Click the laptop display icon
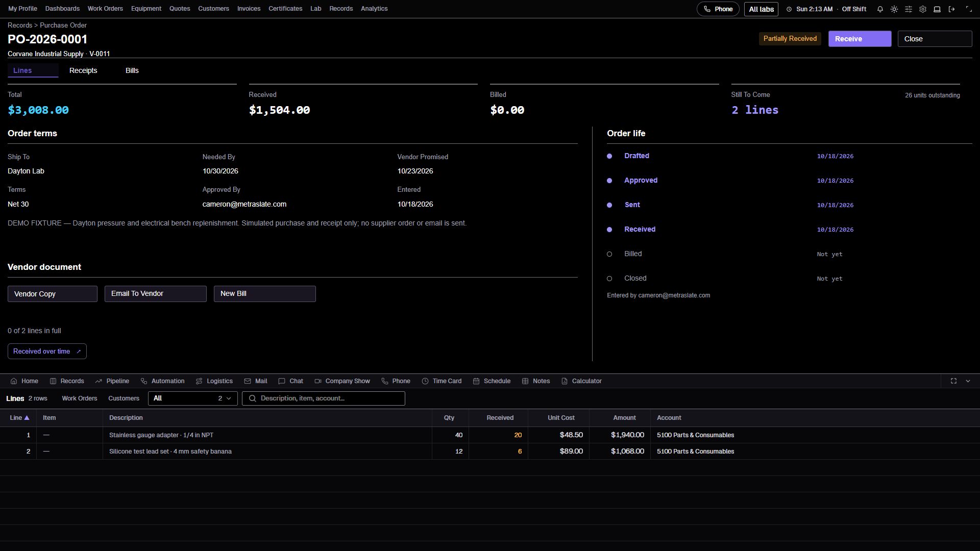The image size is (980, 551). click(x=937, y=9)
